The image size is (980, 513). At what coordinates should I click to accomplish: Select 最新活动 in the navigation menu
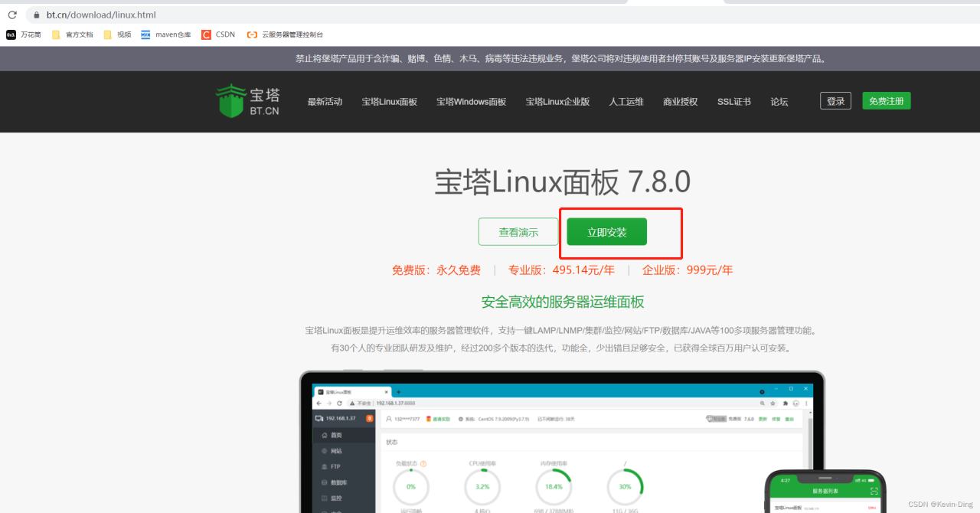(x=325, y=100)
